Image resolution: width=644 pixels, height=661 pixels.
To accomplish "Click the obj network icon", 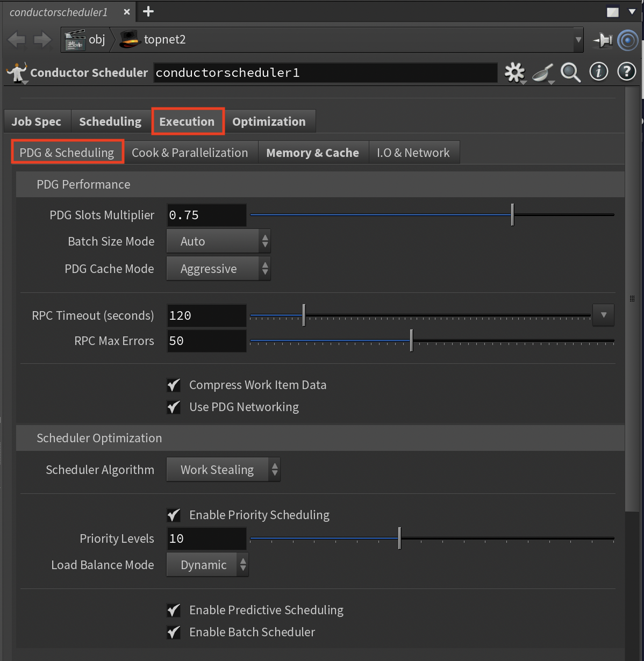I will click(x=75, y=40).
